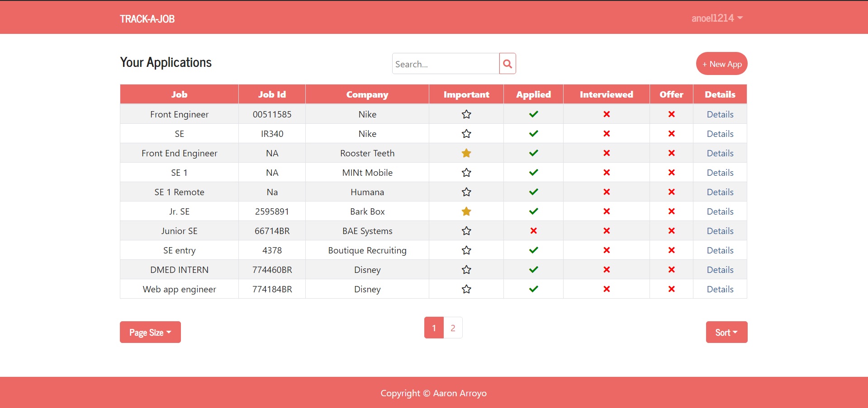Open Details for Front Engineer row
The image size is (868, 408).
coord(720,114)
